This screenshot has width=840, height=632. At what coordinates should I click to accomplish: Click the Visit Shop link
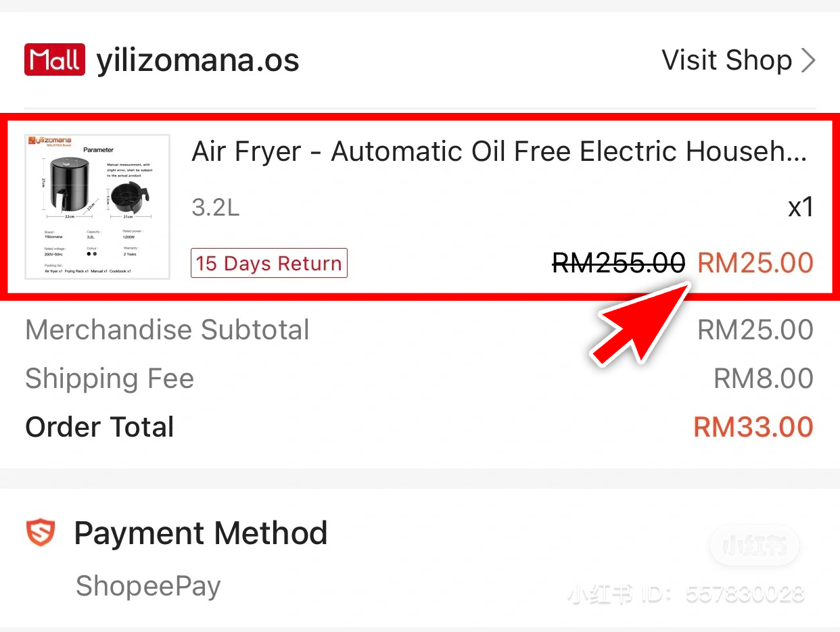(x=726, y=60)
